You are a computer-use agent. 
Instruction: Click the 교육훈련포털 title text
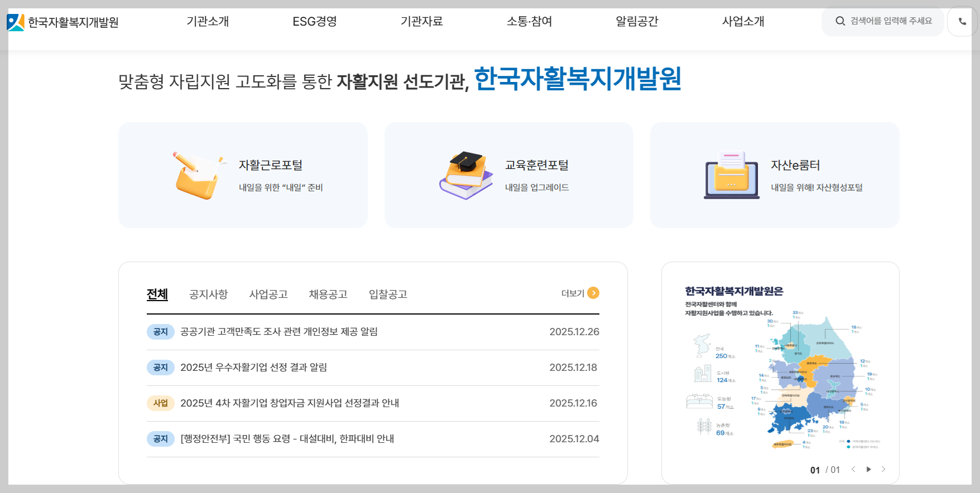coord(537,165)
